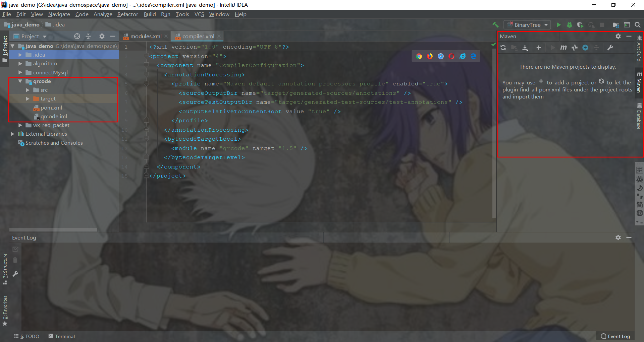Open Project panel gear settings
The width and height of the screenshot is (644, 342).
102,36
